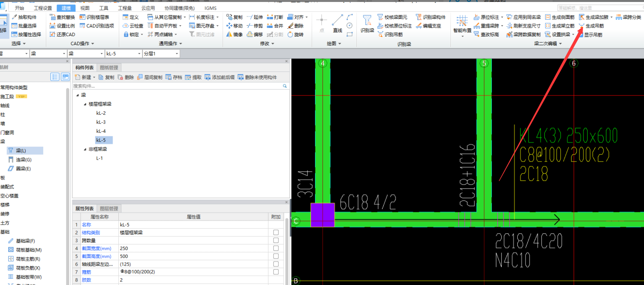644x285 pixels.
Task: Expand the 新建 dropdown arrow
Action: (x=94, y=77)
